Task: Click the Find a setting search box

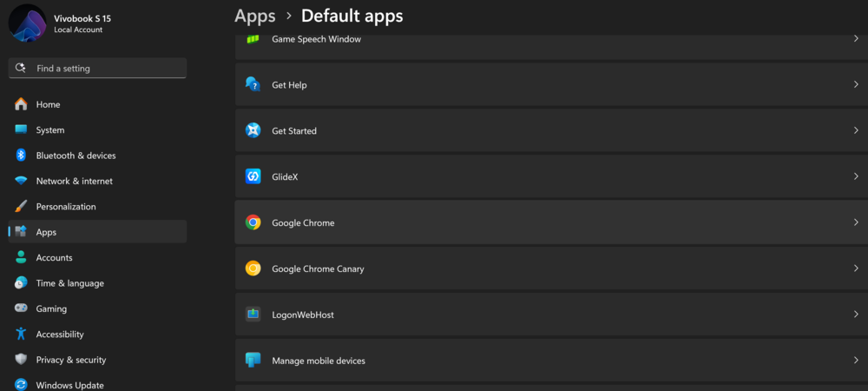Action: 97,68
